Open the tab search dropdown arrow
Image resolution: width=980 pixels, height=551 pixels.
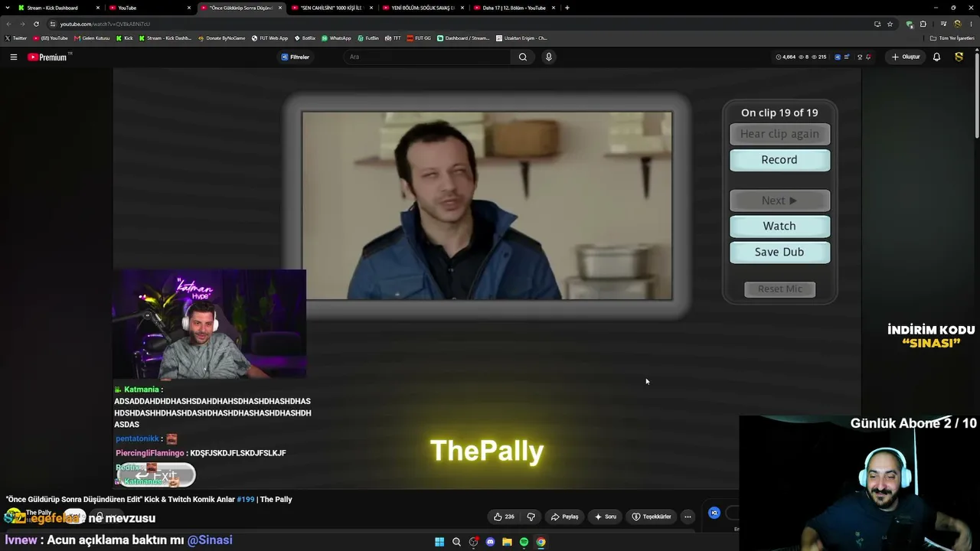point(7,8)
